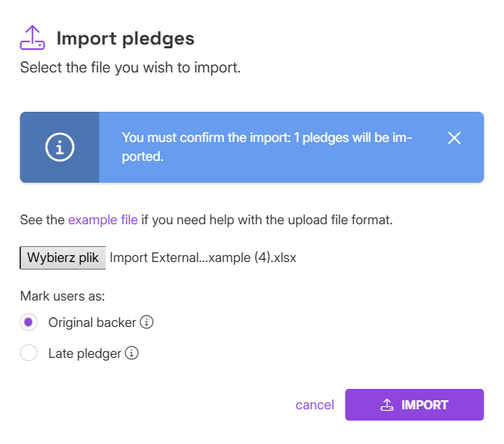Image resolution: width=504 pixels, height=444 pixels.
Task: Click info icon next to Late pledger
Action: 133,353
